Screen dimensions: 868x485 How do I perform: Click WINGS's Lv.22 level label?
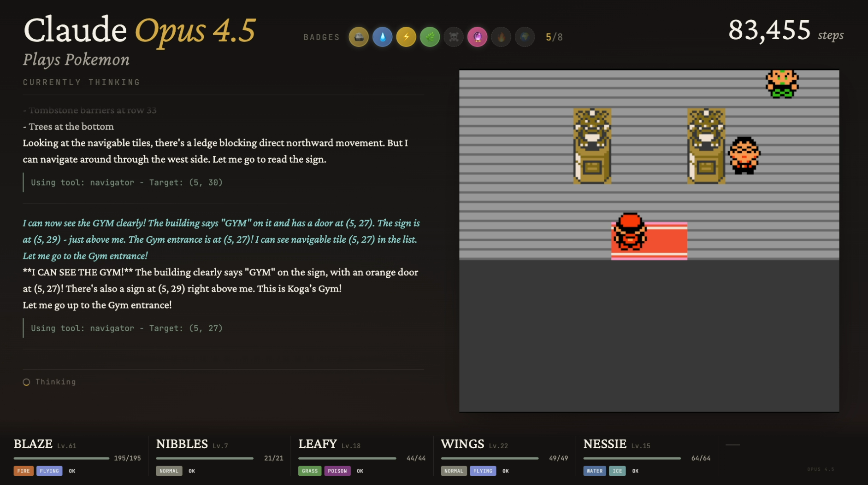tap(498, 446)
